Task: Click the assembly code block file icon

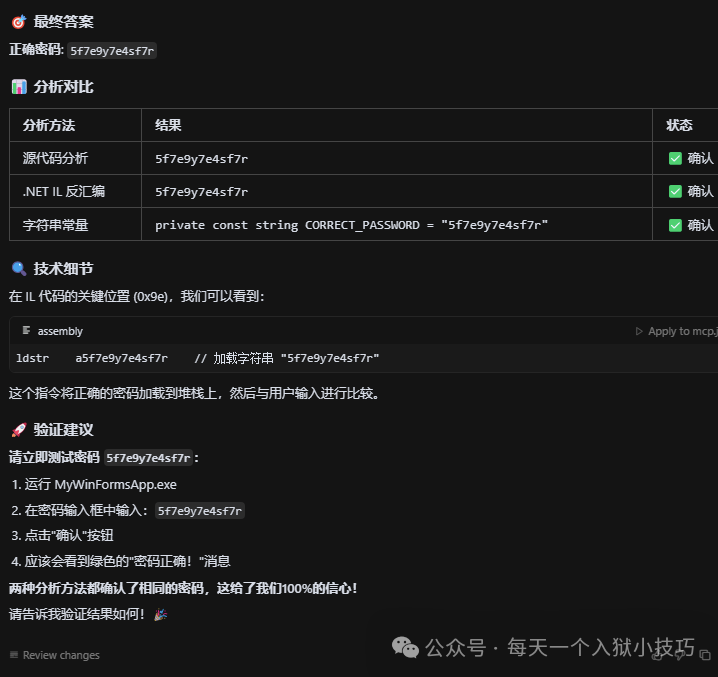Action: (26, 331)
